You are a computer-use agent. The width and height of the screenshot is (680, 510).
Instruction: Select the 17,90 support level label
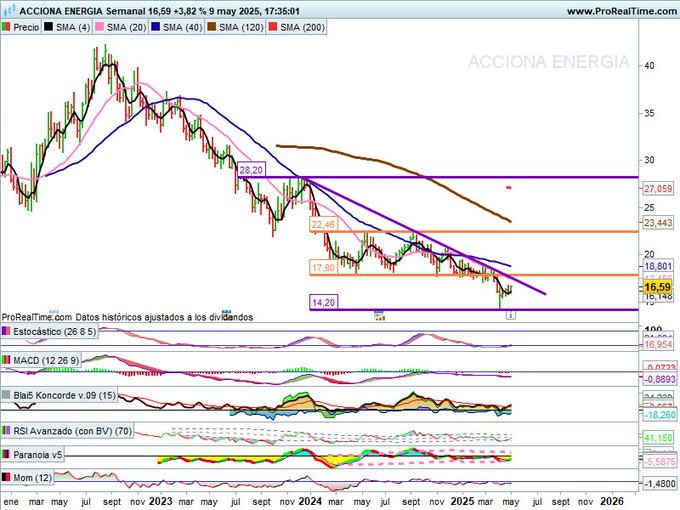click(323, 268)
